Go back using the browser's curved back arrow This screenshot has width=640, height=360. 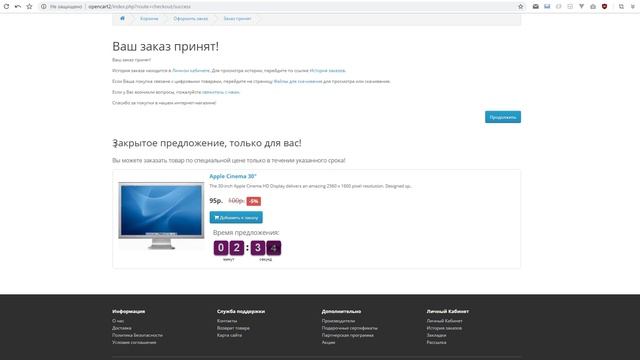point(18,7)
